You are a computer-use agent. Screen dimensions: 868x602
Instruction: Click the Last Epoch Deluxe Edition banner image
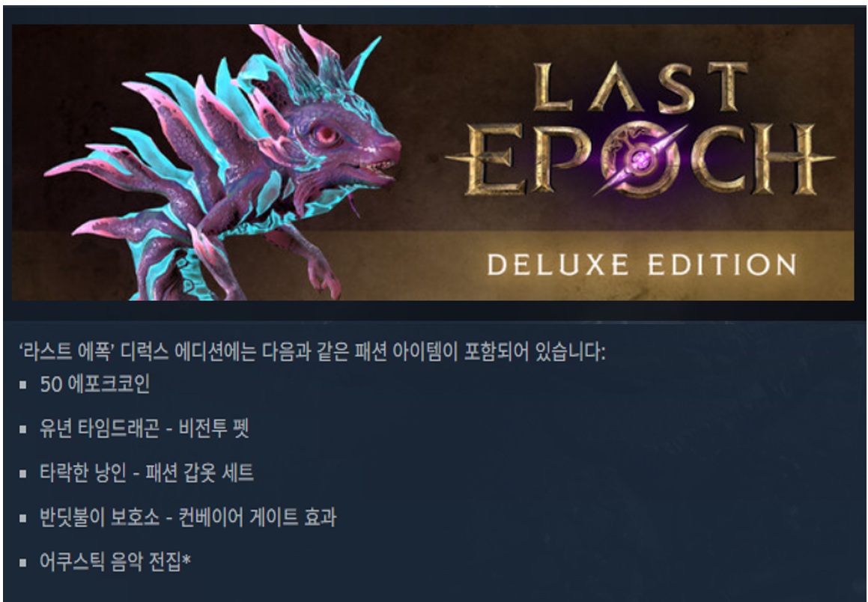(x=433, y=162)
